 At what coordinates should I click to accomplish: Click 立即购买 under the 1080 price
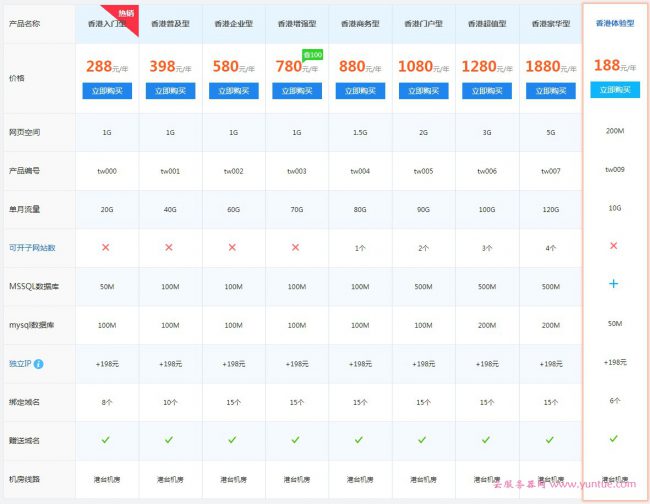[x=424, y=90]
